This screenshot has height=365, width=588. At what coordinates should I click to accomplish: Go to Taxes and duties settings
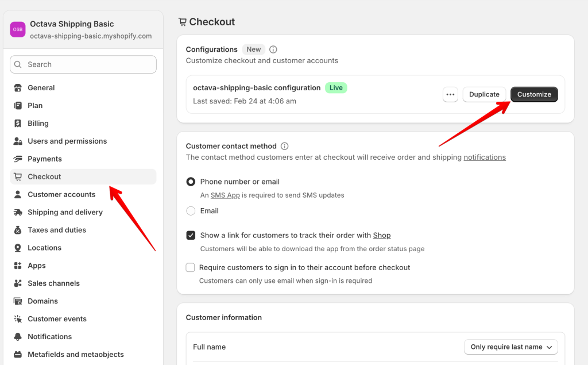57,230
